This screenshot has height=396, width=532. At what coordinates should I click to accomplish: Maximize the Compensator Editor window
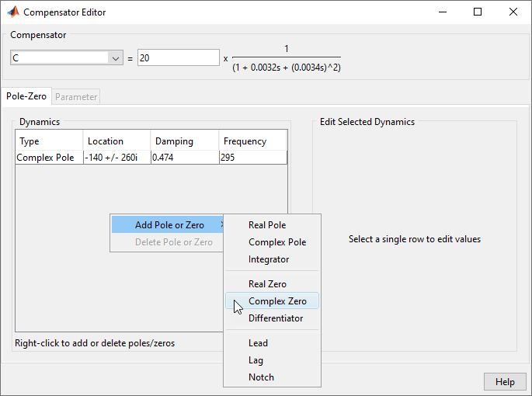pyautogui.click(x=478, y=12)
